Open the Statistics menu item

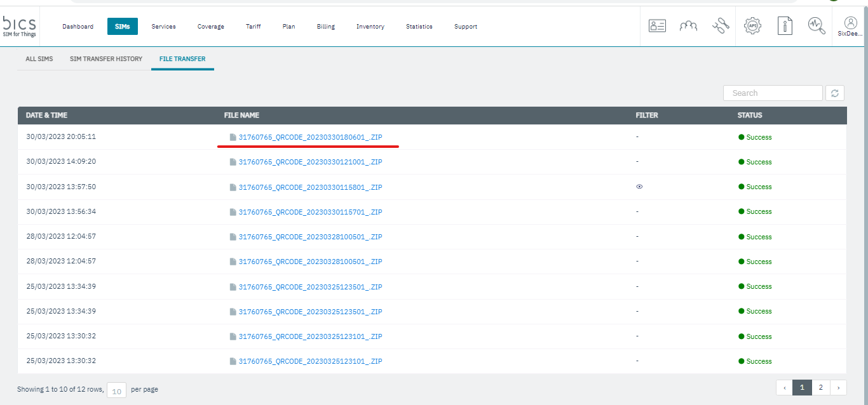419,27
